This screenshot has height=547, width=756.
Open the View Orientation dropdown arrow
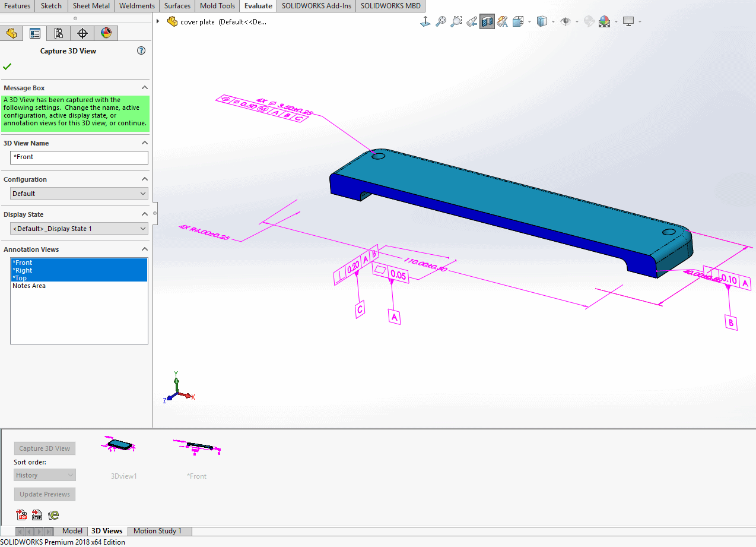point(529,22)
